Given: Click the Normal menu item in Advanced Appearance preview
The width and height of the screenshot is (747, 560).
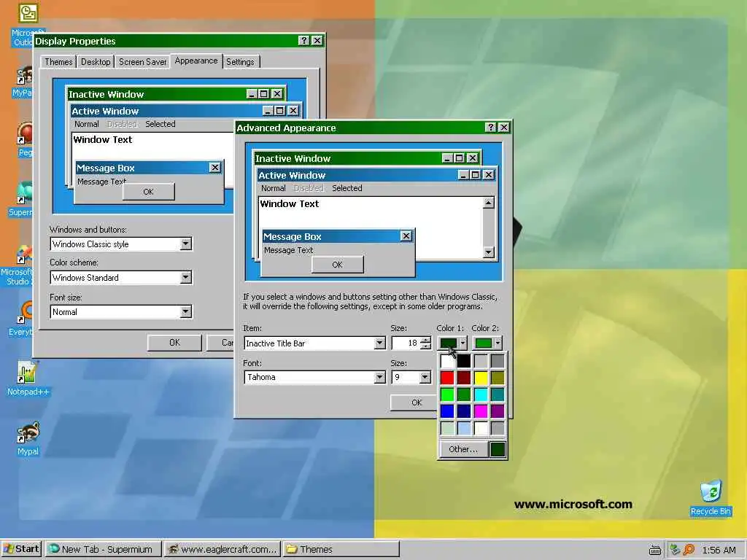Looking at the screenshot, I should tap(273, 188).
